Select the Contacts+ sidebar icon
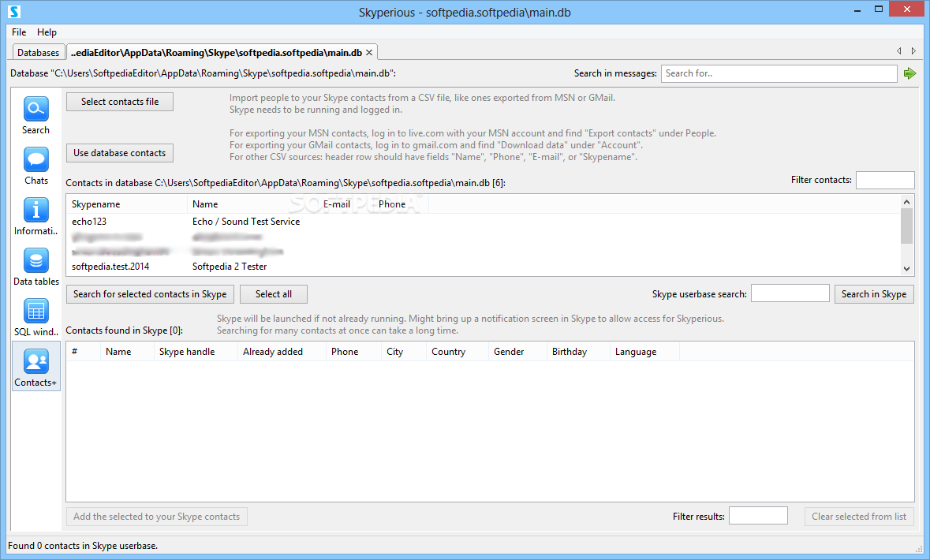The width and height of the screenshot is (930, 560). tap(35, 361)
